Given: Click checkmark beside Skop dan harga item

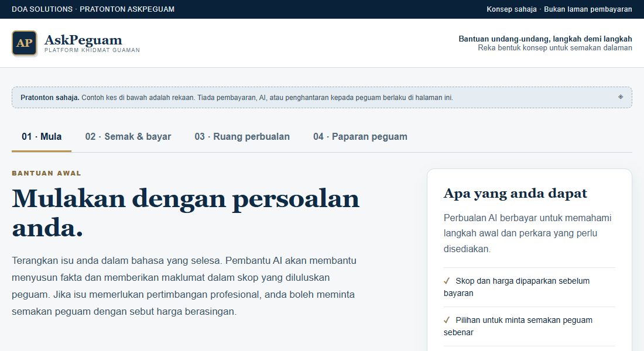Looking at the screenshot, I should [447, 281].
